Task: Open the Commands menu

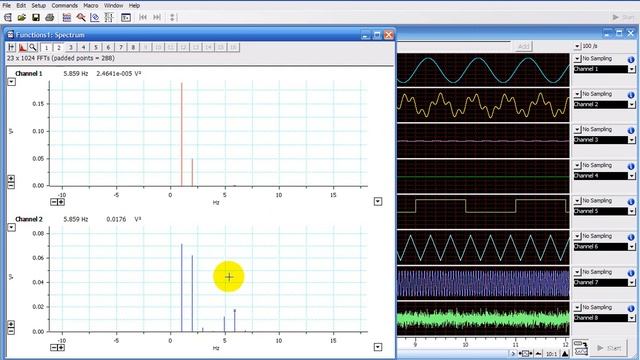Action: (64, 5)
